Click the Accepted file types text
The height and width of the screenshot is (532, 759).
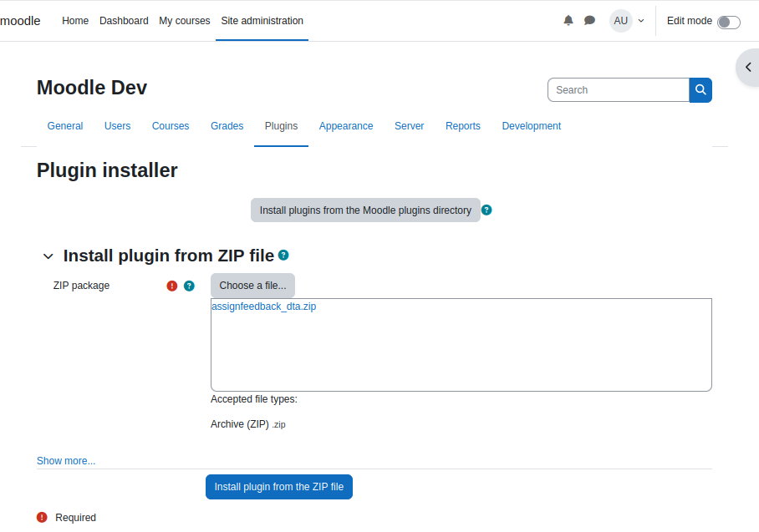point(253,399)
